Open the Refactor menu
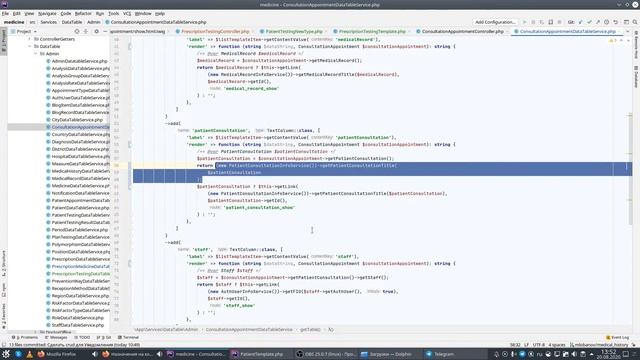 [x=83, y=13]
